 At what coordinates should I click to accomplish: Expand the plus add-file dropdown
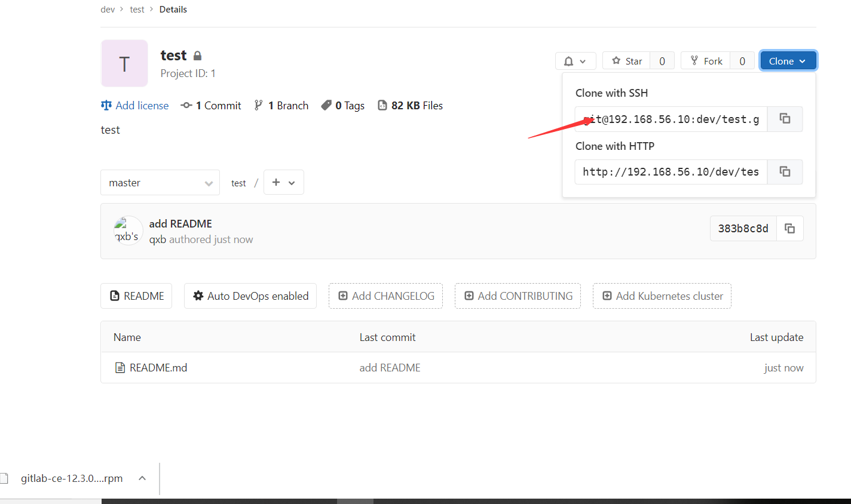coord(283,183)
